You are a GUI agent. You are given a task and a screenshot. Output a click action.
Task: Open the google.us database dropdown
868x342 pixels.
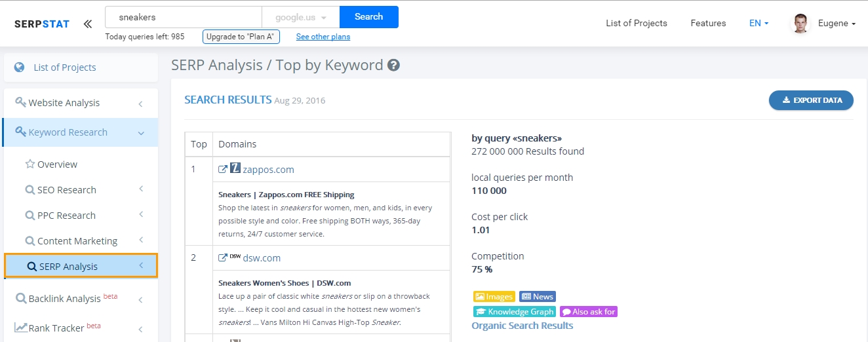(300, 17)
